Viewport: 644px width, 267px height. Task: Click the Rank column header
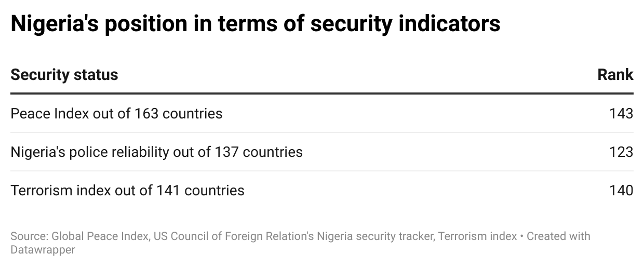(615, 75)
